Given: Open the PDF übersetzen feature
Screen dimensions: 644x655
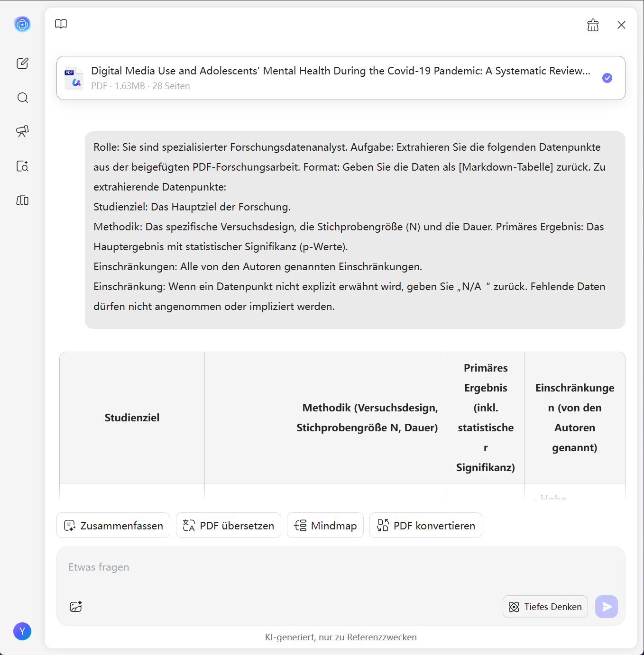Looking at the screenshot, I should (228, 525).
